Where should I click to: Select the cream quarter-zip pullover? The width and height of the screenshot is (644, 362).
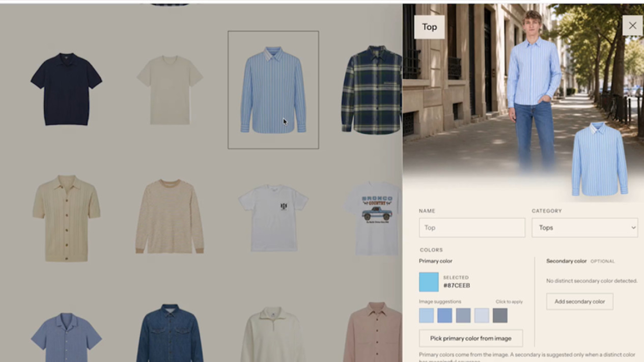tap(273, 334)
